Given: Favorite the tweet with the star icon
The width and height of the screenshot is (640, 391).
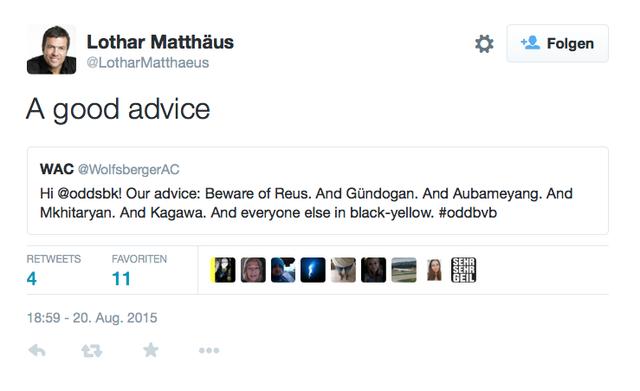Looking at the screenshot, I should 151,350.
